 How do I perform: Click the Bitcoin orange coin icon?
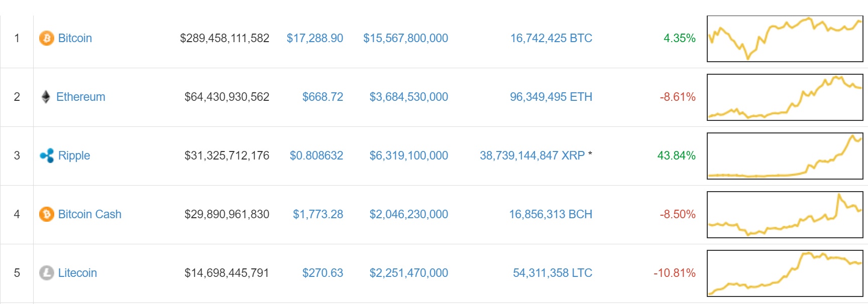click(47, 38)
